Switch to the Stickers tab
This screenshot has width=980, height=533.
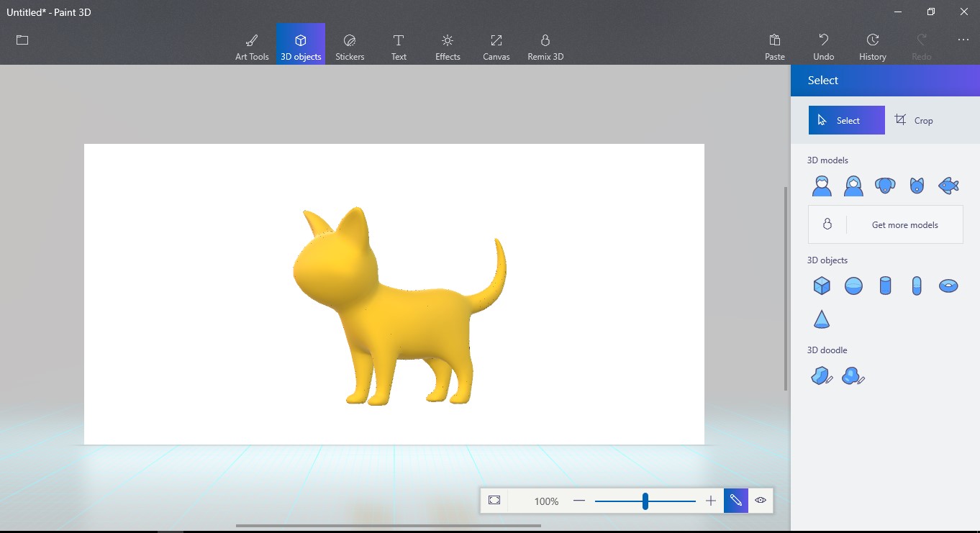click(x=350, y=43)
